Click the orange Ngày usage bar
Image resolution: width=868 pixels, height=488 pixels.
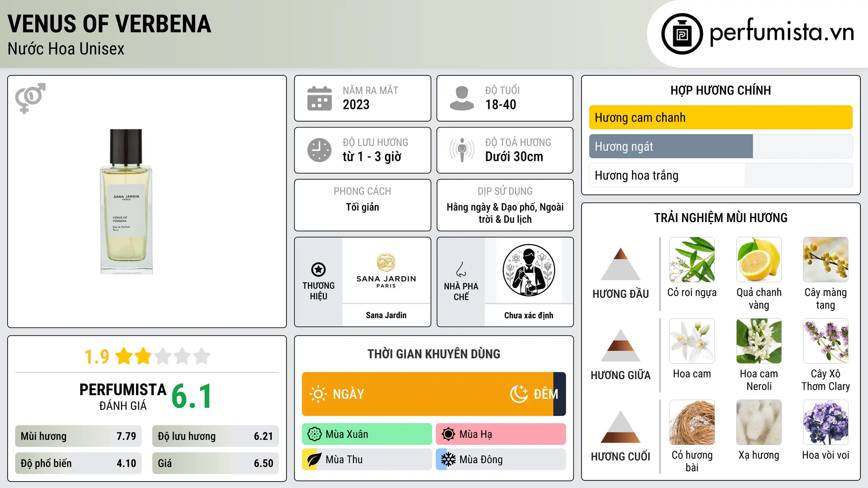[x=428, y=394]
